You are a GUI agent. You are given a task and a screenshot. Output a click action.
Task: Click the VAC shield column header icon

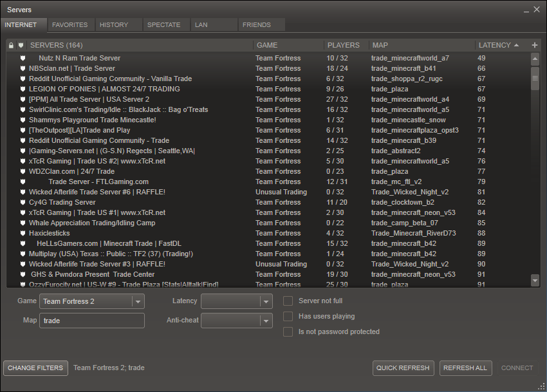21,45
